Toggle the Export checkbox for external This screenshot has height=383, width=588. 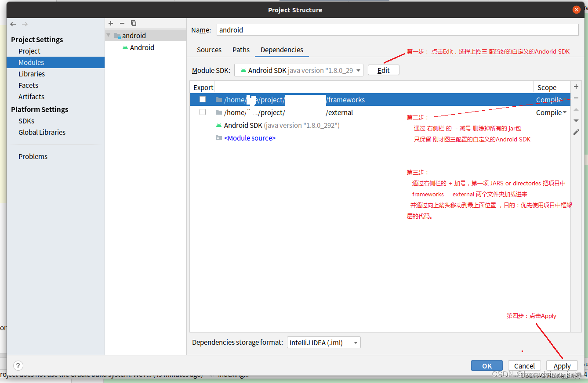coord(203,112)
